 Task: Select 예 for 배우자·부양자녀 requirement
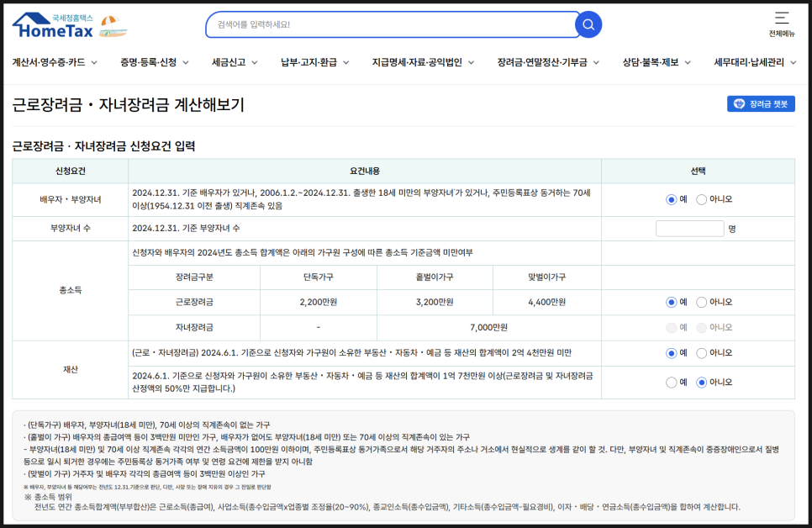click(671, 199)
